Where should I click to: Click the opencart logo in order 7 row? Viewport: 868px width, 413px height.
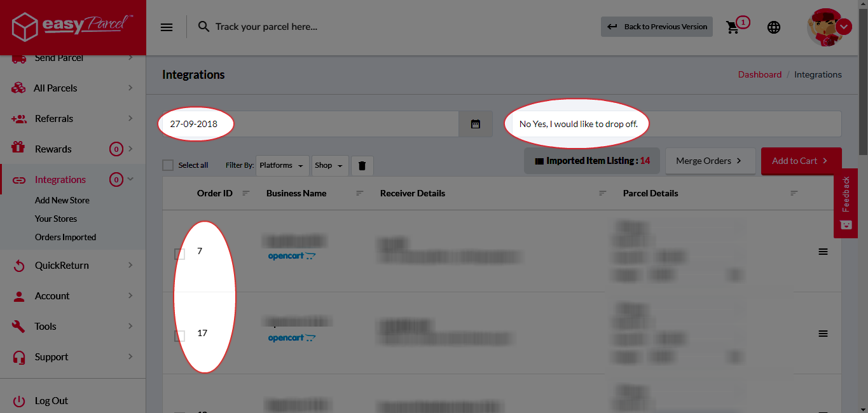292,256
